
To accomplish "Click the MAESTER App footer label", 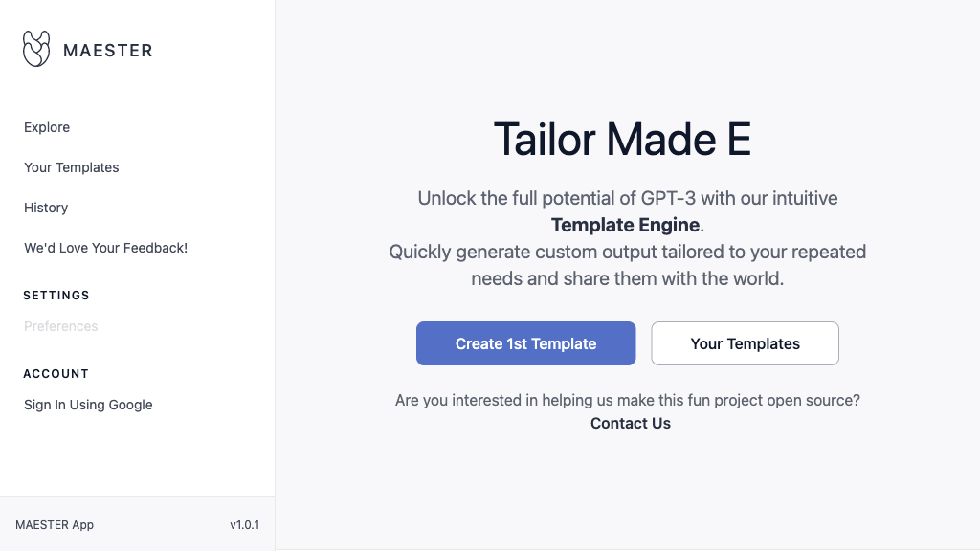I will 54,524.
